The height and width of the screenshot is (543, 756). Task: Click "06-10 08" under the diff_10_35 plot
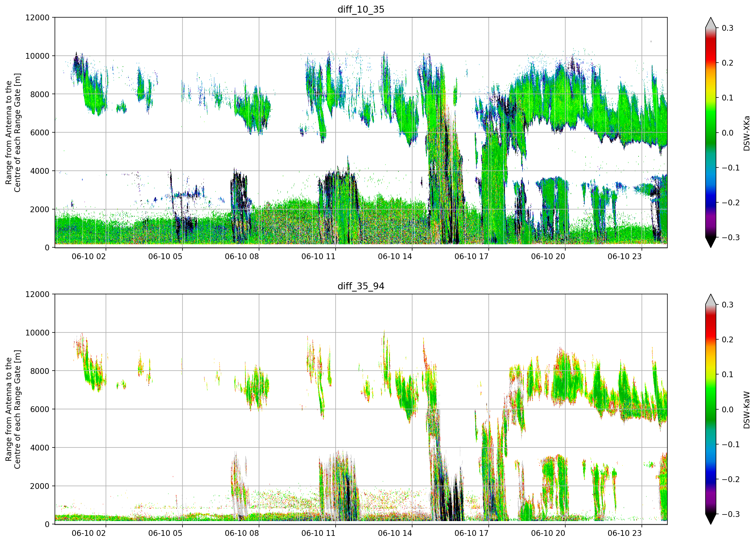pyautogui.click(x=242, y=256)
